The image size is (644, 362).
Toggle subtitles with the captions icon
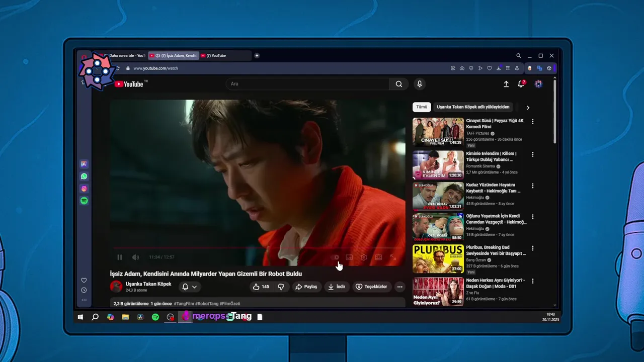[x=349, y=257]
